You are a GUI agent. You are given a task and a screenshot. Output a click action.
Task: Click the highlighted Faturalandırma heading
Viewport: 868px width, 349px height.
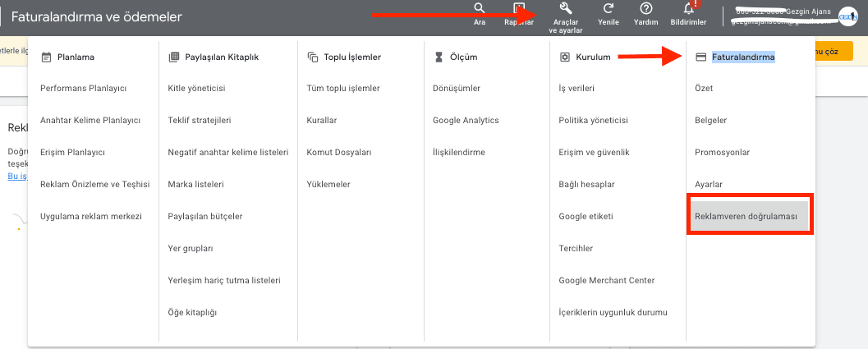coord(743,57)
